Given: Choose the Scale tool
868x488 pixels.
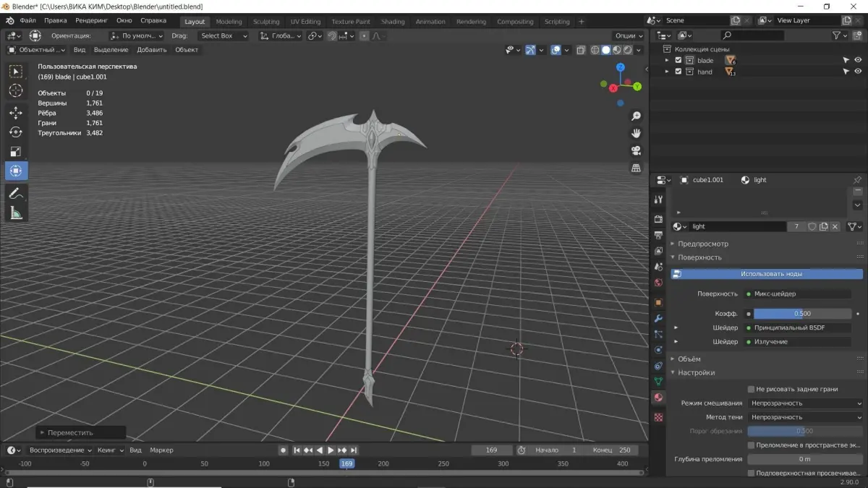Looking at the screenshot, I should pyautogui.click(x=16, y=152).
